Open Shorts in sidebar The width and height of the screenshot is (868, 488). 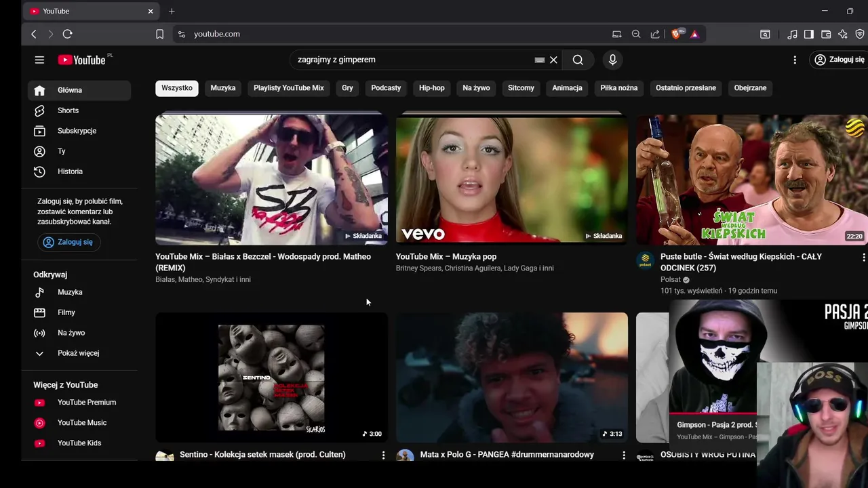point(79,110)
